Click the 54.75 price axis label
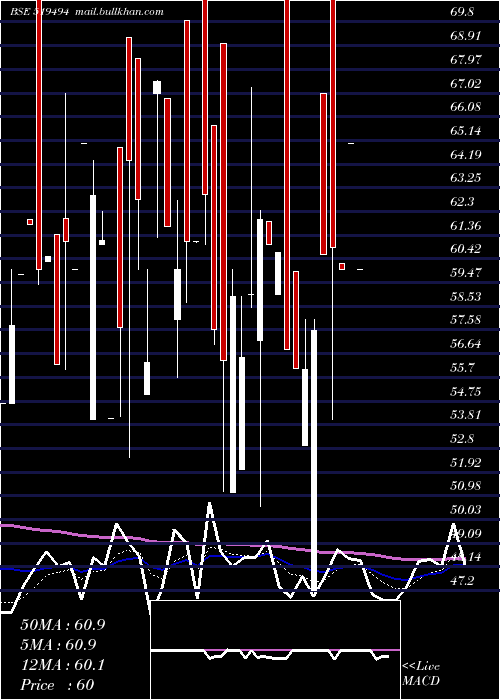Viewport: 500px width, 700px height. (x=466, y=392)
